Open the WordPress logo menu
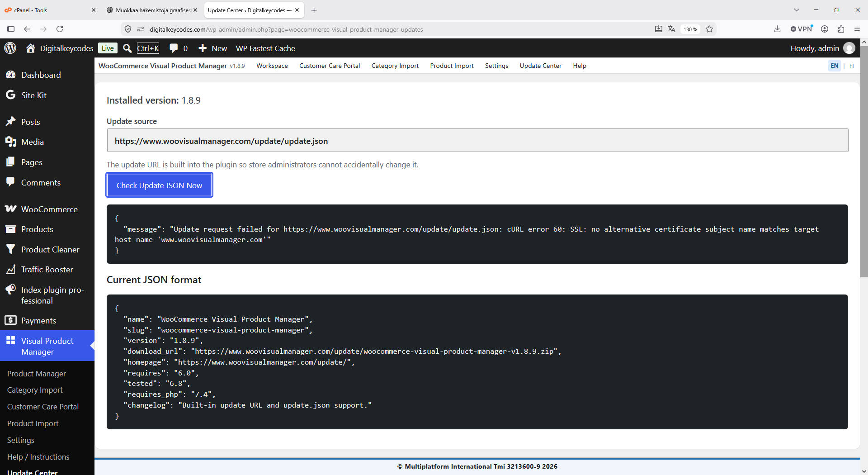 point(10,48)
